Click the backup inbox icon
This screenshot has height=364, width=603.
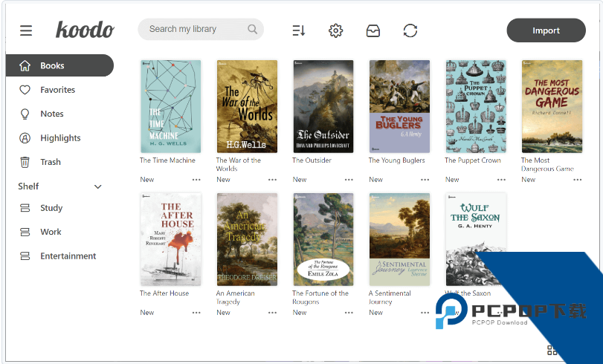click(x=373, y=30)
